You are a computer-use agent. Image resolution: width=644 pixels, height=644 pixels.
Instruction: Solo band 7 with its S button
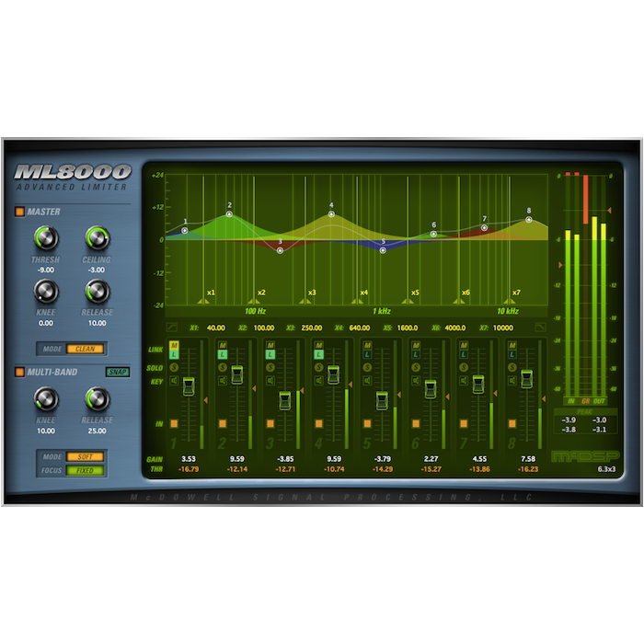coord(464,367)
